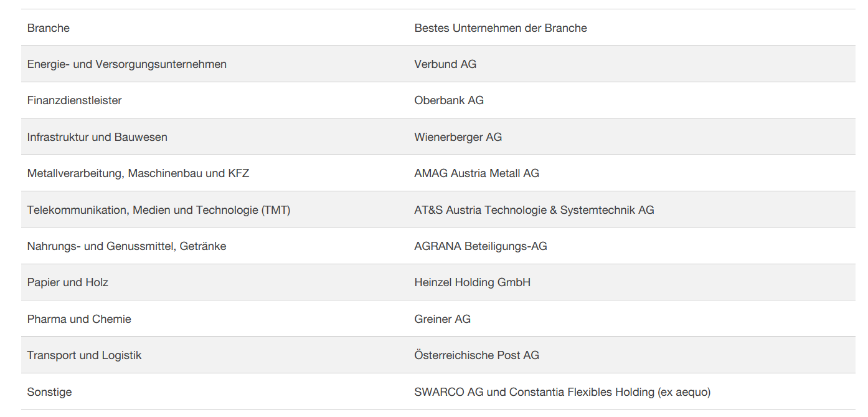
Task: Click the Verbund AG entry
Action: coord(445,64)
